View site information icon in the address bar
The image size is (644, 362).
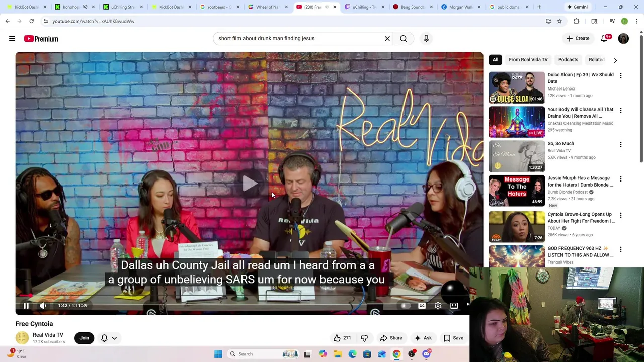pos(45,21)
